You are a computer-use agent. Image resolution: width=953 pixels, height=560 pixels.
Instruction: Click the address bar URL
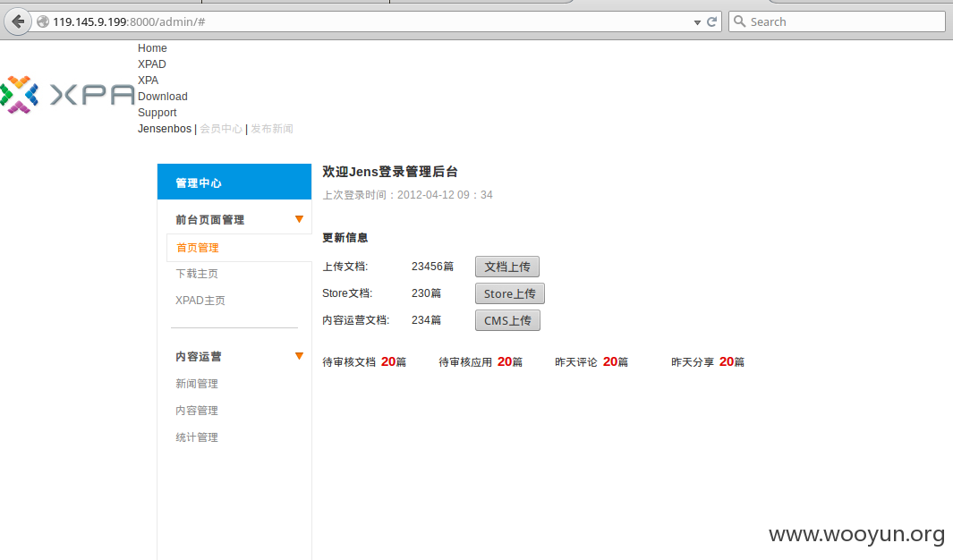tap(129, 21)
